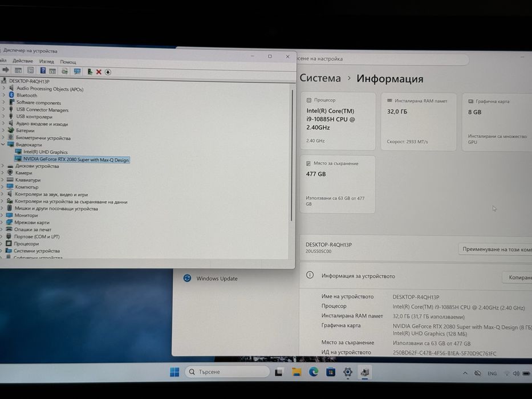Viewport: 532px width, 399px height.
Task: Click the Процесори chip icon
Action: coord(9,243)
